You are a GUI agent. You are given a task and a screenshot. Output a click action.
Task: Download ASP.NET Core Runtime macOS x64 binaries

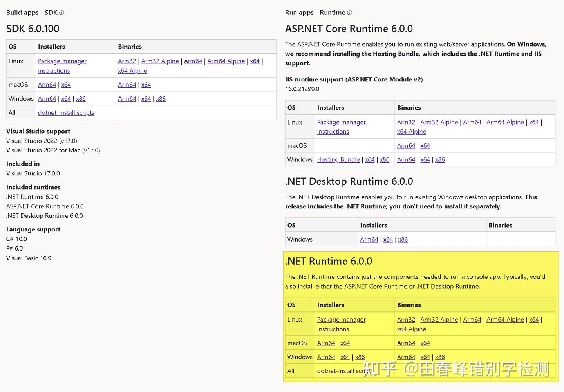[x=425, y=145]
